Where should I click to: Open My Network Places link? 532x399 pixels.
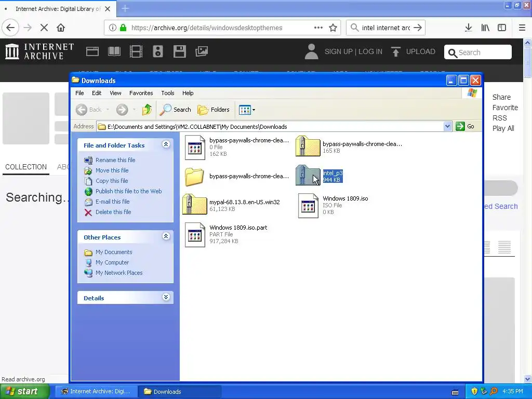pyautogui.click(x=119, y=273)
